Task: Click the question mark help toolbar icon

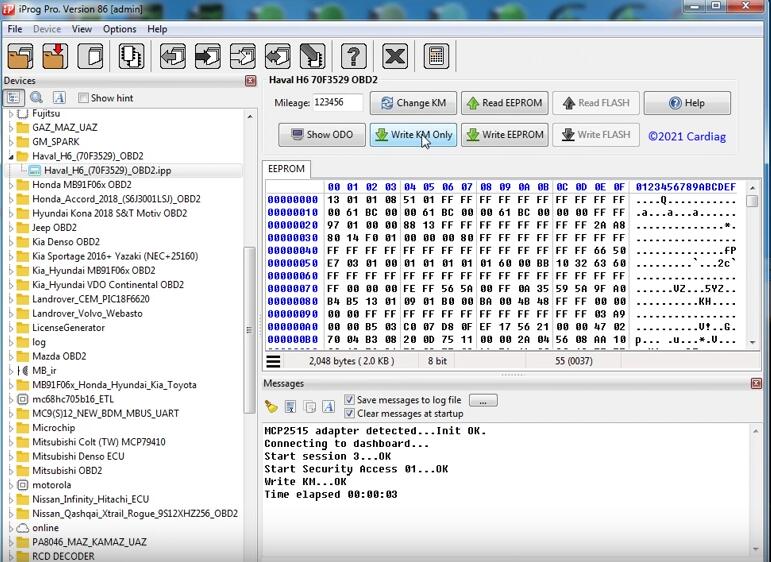Action: point(353,56)
